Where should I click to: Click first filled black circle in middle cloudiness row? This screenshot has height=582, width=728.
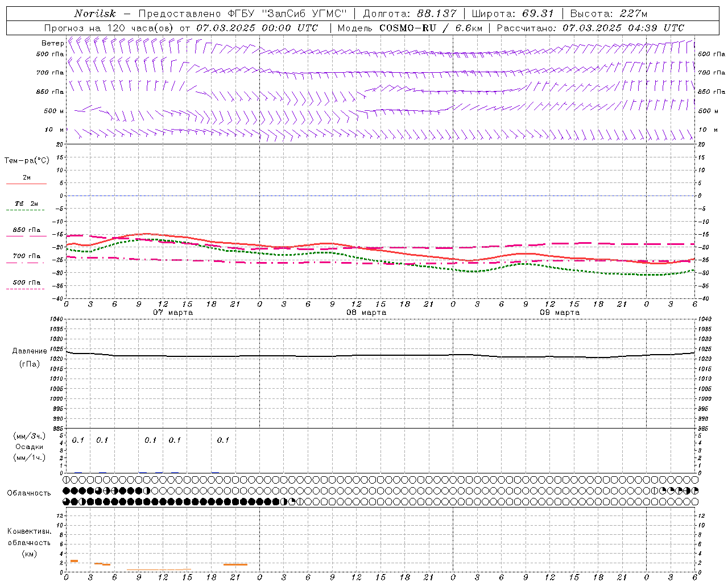[x=67, y=490]
